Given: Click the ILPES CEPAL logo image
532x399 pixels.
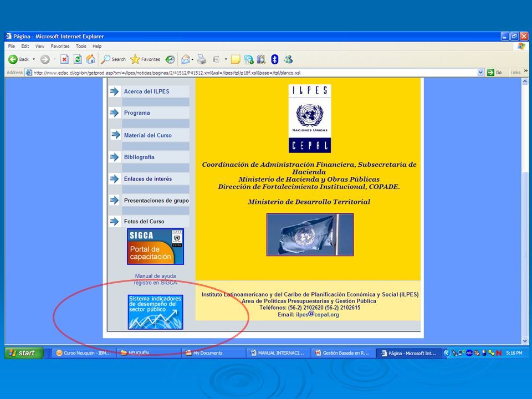Looking at the screenshot, I should pos(310,119).
